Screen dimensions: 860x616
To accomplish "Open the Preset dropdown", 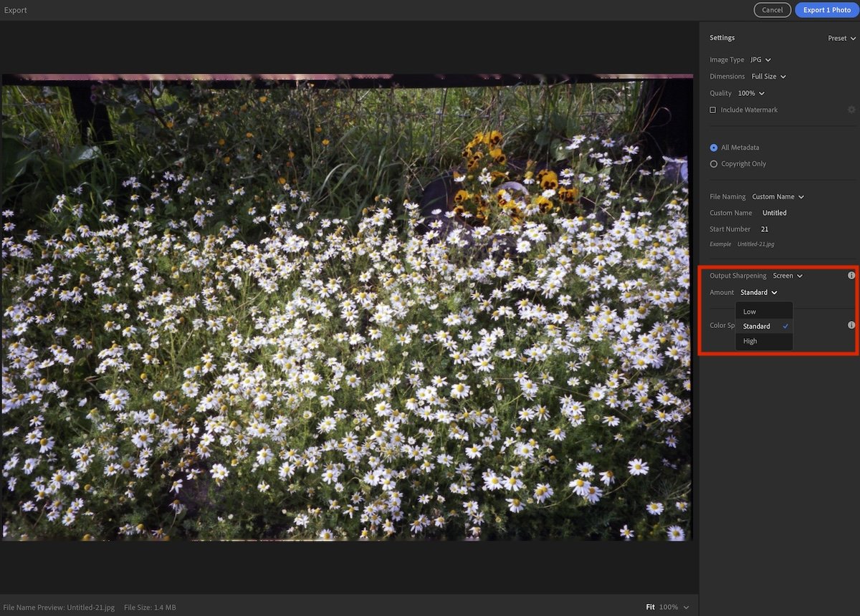I will click(x=840, y=38).
